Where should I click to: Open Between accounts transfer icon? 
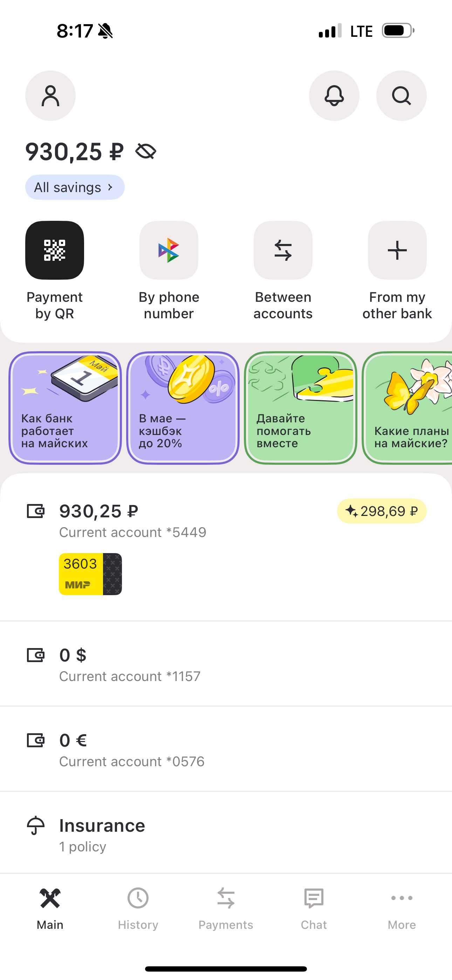click(x=283, y=250)
